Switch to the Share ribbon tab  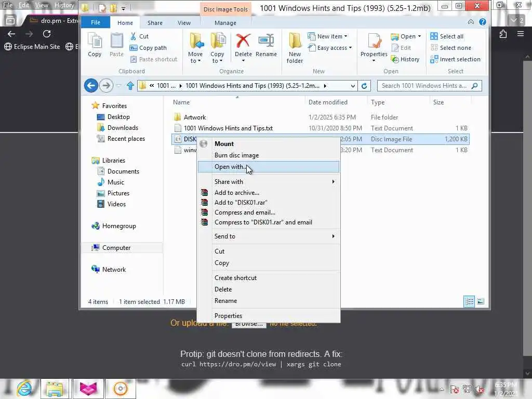155,23
